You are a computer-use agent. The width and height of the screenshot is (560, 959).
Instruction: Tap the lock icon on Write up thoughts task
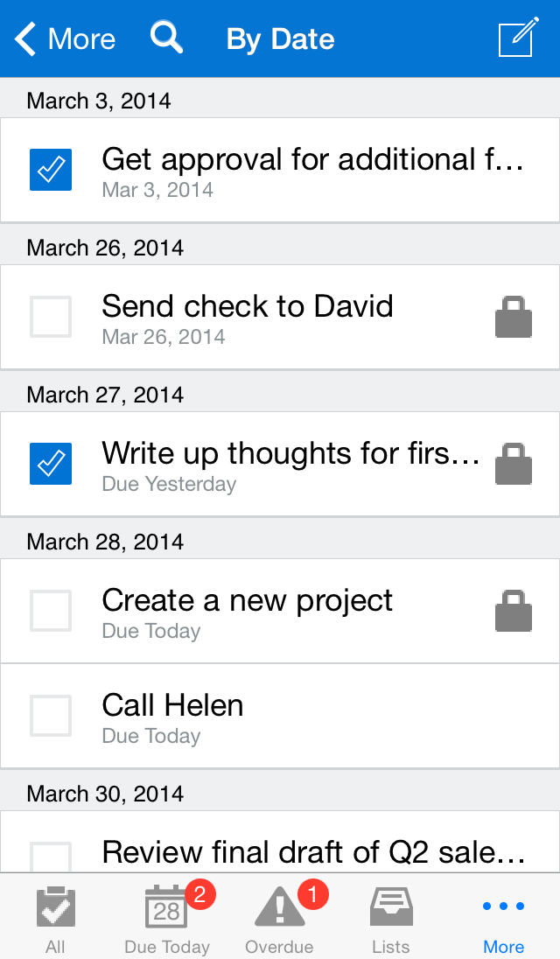[x=514, y=464]
